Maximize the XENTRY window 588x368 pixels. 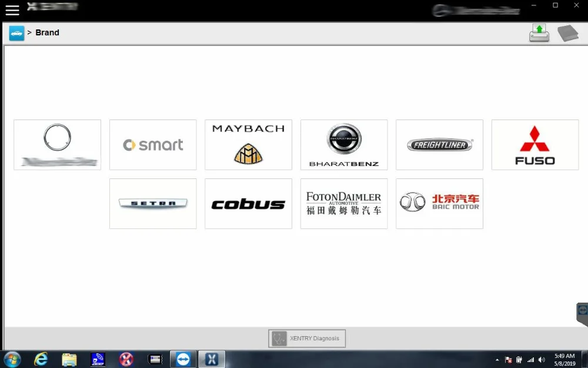(x=556, y=5)
